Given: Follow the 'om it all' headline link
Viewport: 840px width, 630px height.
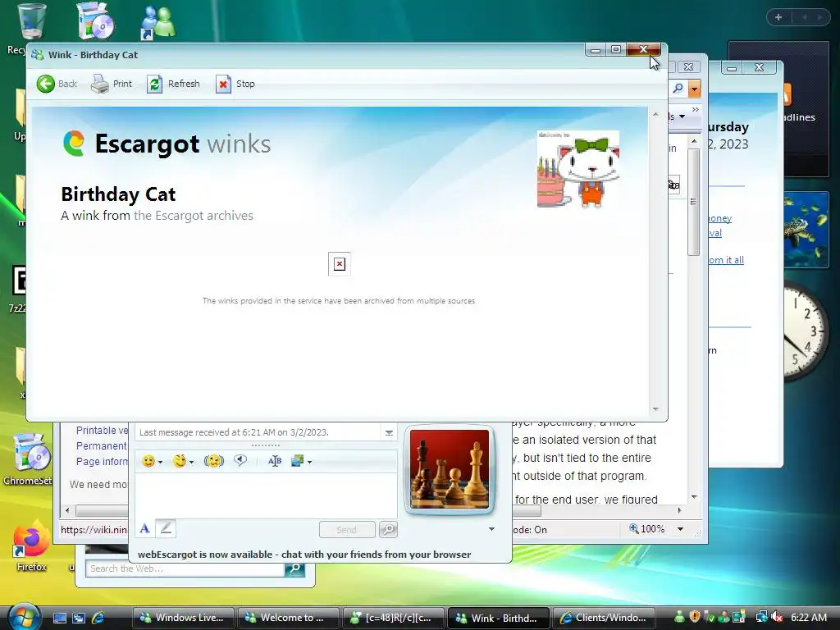Looking at the screenshot, I should coord(726,260).
